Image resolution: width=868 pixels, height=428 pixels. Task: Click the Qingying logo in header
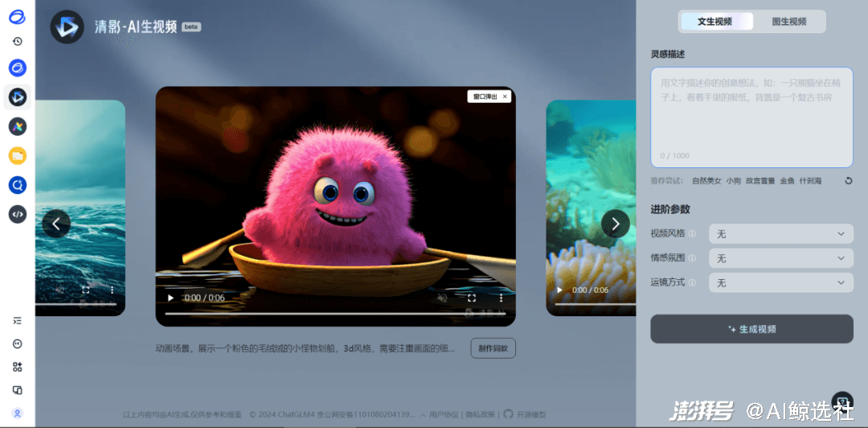tap(67, 27)
